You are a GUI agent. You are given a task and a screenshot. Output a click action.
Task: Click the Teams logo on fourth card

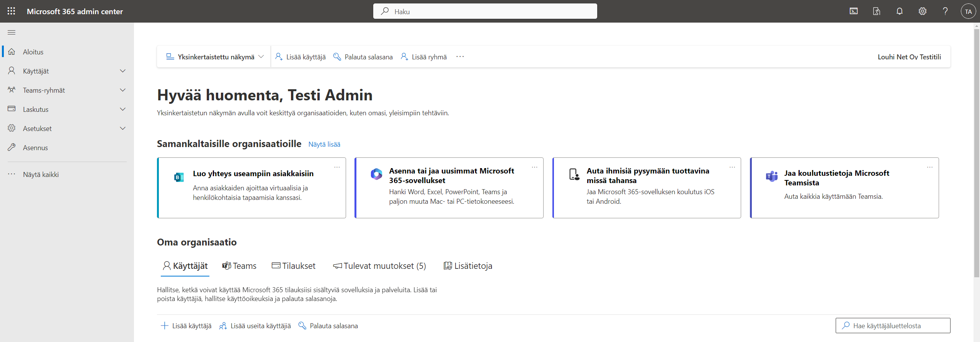pos(771,177)
